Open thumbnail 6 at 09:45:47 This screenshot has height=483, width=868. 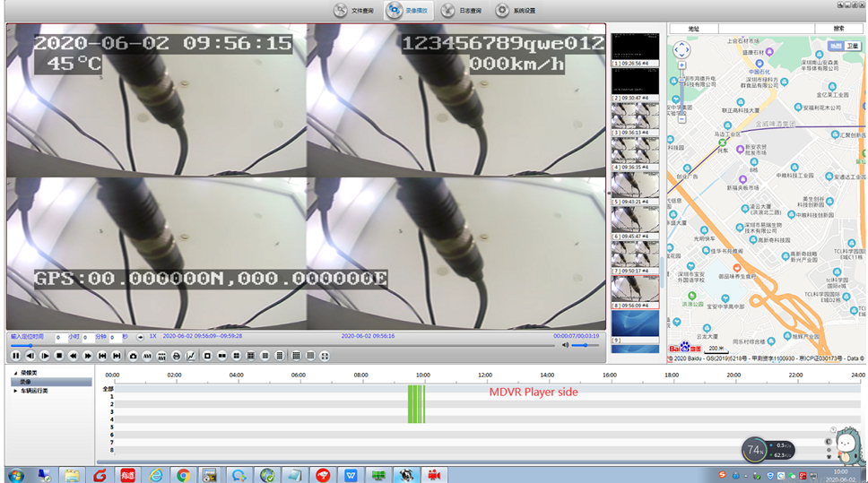(635, 223)
